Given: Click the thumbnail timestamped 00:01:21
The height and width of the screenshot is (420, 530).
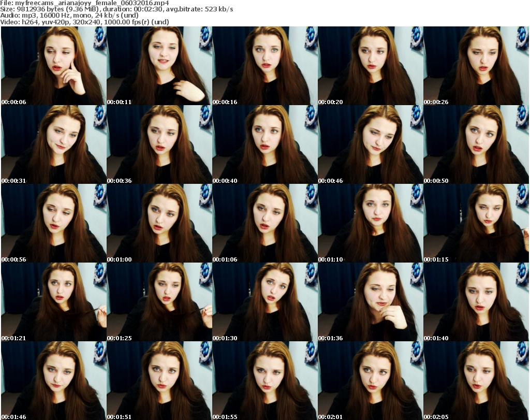Looking at the screenshot, I should pyautogui.click(x=53, y=302).
